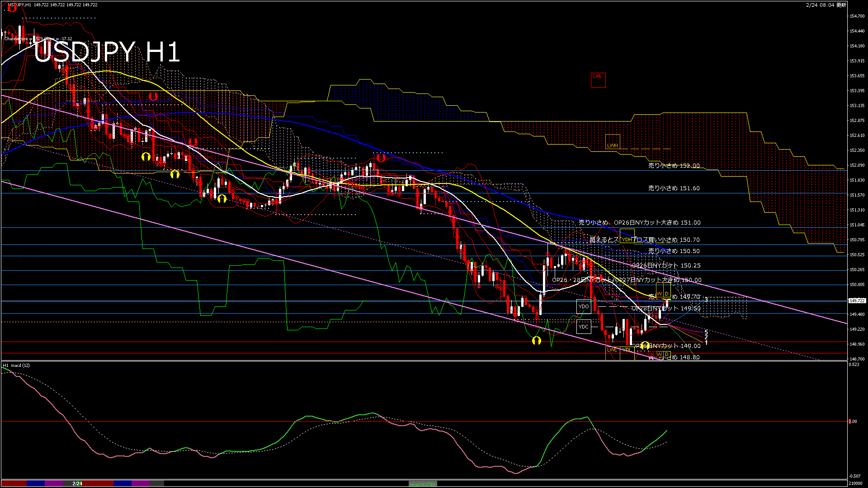
Task: Click the OP26日NYカット 150.25 label
Action: [665, 266]
